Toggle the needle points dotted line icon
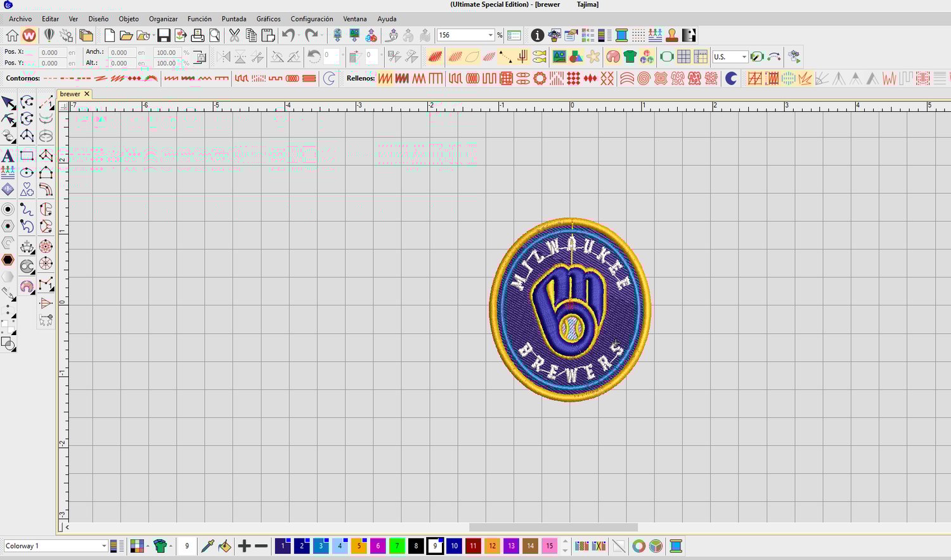 [x=505, y=57]
